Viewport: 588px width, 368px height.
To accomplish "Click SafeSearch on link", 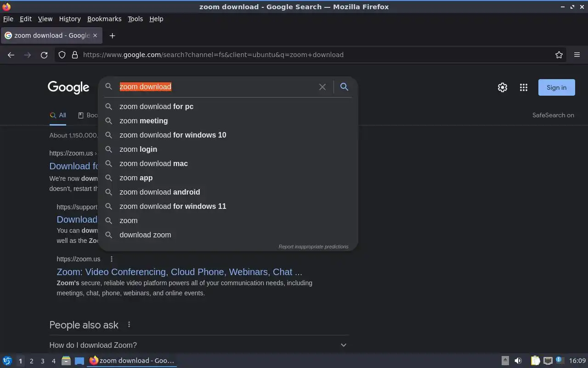I will tap(553, 115).
